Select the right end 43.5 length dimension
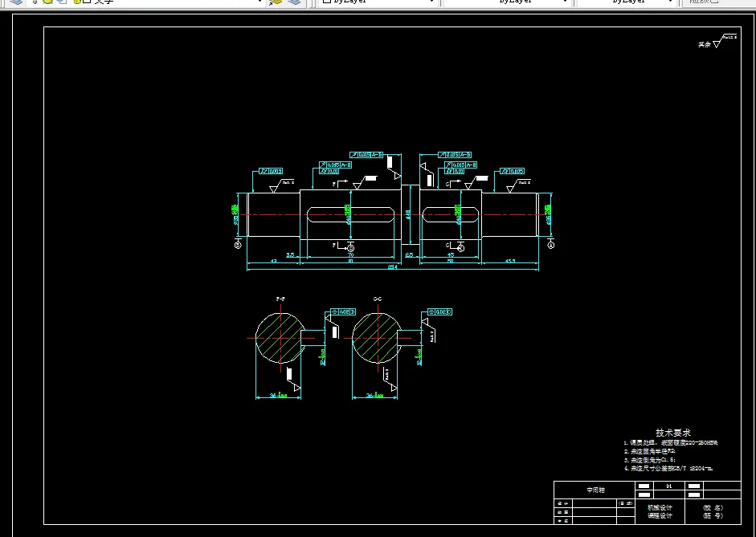Viewport: 756px width, 537px height. coord(510,261)
